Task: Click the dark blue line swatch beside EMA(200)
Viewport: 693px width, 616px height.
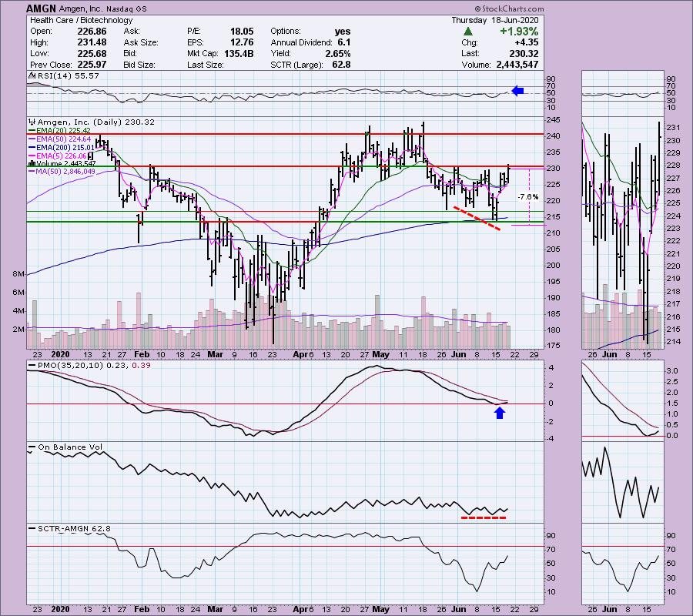Action: coord(32,148)
